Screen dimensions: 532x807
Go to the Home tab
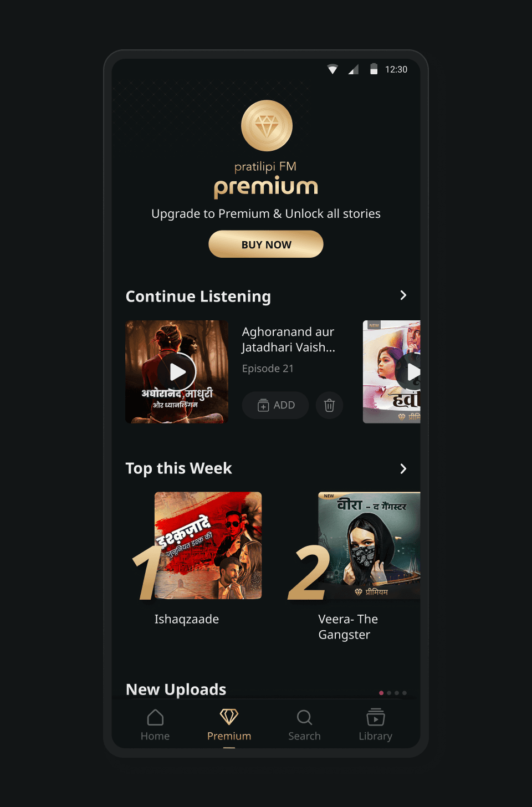click(155, 725)
